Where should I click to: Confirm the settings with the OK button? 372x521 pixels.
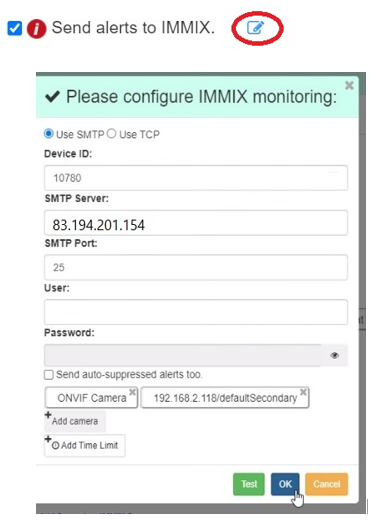[x=285, y=484]
